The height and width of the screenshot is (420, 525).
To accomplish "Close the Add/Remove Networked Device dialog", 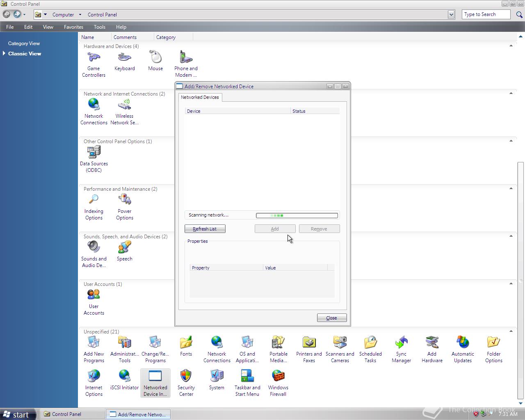I will coord(331,317).
